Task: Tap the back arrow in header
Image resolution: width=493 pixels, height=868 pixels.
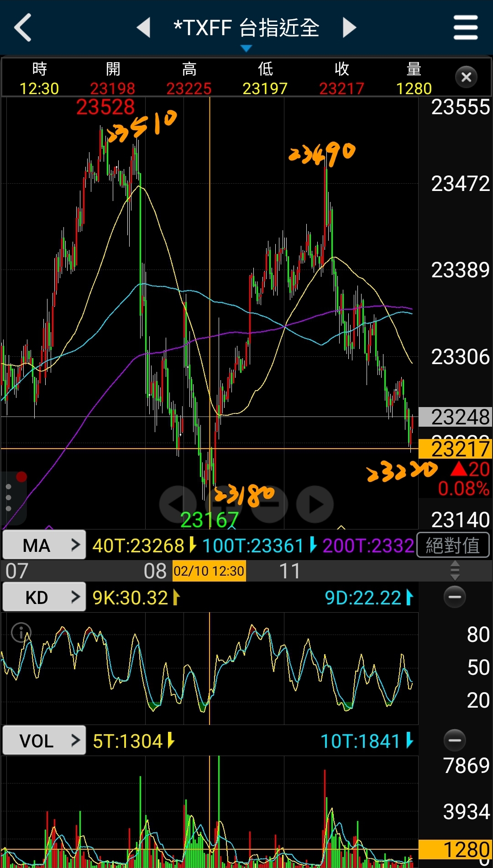Action: pos(23,27)
